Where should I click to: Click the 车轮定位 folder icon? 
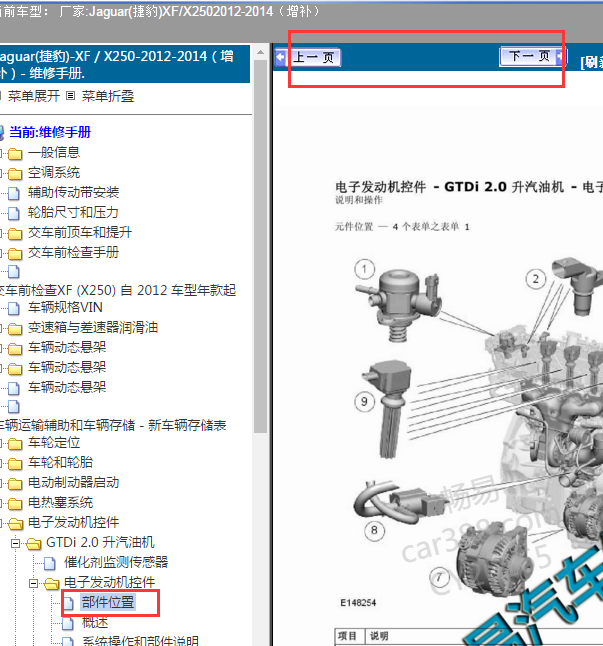(x=15, y=444)
